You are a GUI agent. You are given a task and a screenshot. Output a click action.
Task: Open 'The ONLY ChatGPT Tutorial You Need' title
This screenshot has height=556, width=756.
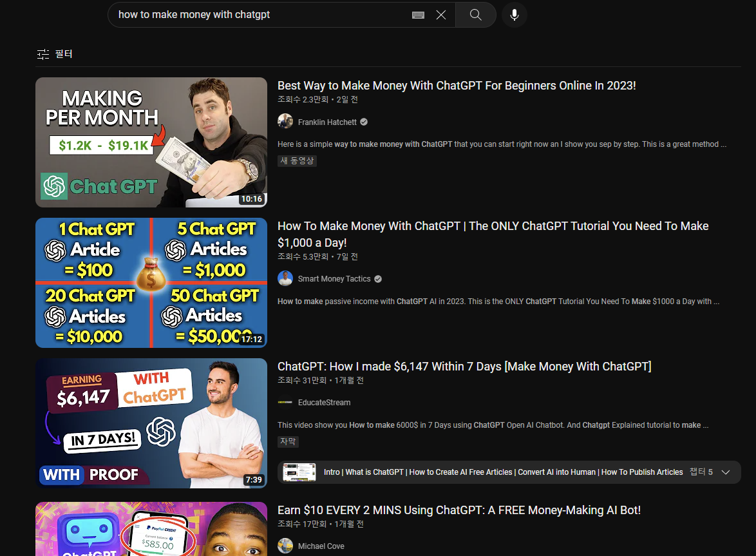click(493, 235)
